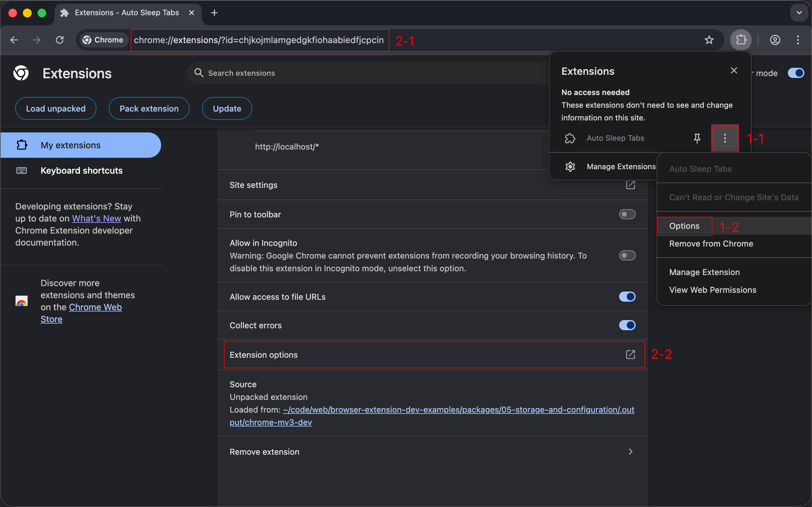Viewport: 812px width, 507px height.
Task: Expand the Remove extension row chevron
Action: 630,452
